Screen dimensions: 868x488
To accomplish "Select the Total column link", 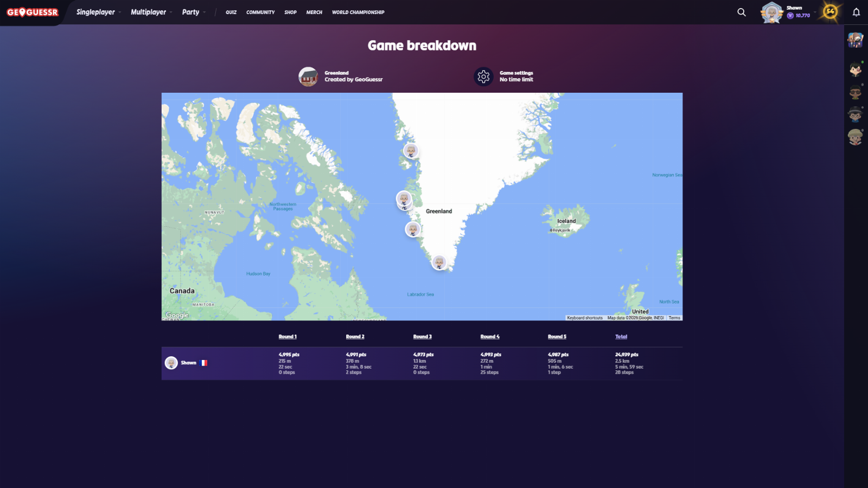I will (x=621, y=337).
